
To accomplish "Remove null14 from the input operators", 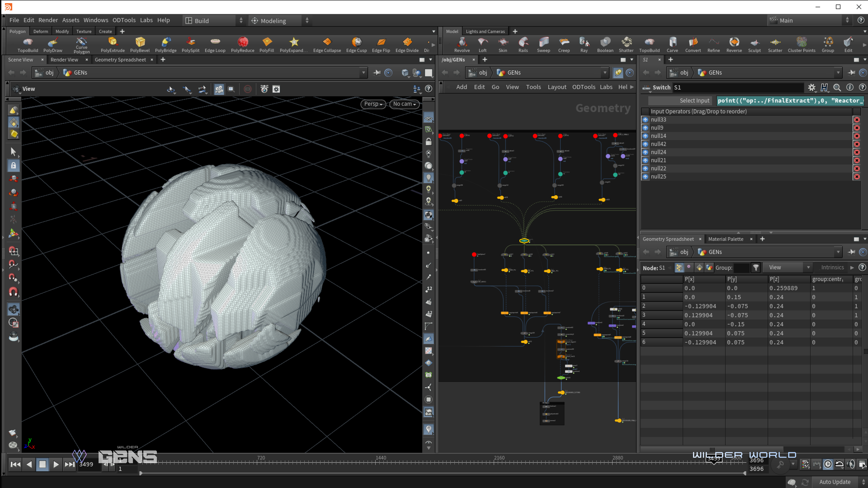I will coord(856,136).
